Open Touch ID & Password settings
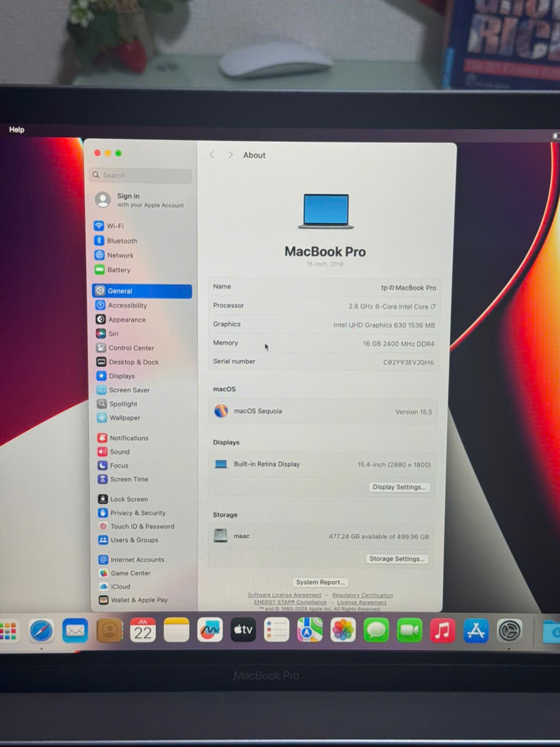The width and height of the screenshot is (560, 747). [x=136, y=526]
